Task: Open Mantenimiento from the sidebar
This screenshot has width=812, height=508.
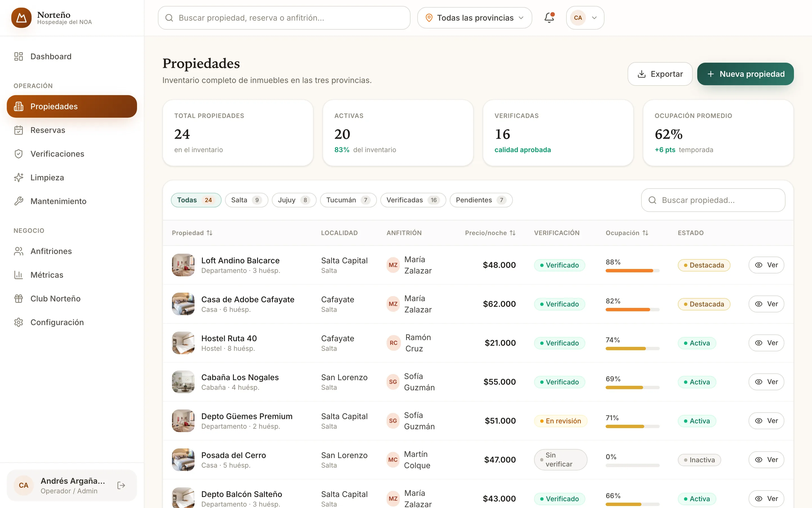Action: coord(72,201)
